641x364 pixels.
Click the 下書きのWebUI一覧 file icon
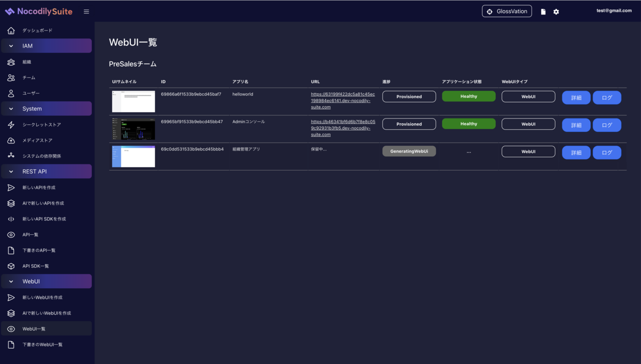(x=11, y=345)
